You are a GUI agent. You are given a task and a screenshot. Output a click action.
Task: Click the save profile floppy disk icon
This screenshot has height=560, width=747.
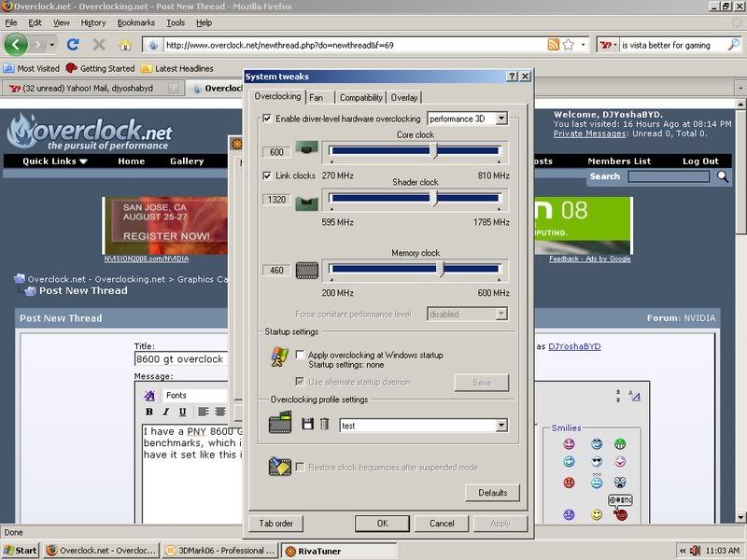(x=307, y=425)
